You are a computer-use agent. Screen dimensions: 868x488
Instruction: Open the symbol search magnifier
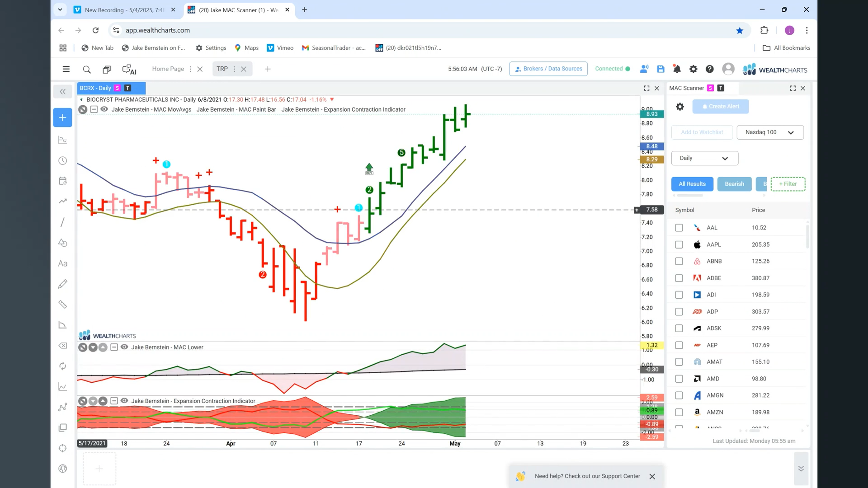pos(87,69)
